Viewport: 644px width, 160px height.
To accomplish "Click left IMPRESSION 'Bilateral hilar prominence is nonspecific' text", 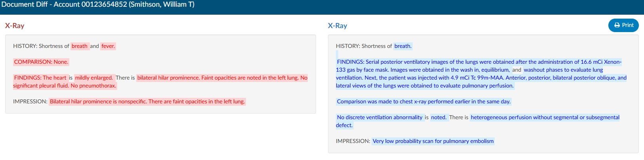I will [98, 101].
